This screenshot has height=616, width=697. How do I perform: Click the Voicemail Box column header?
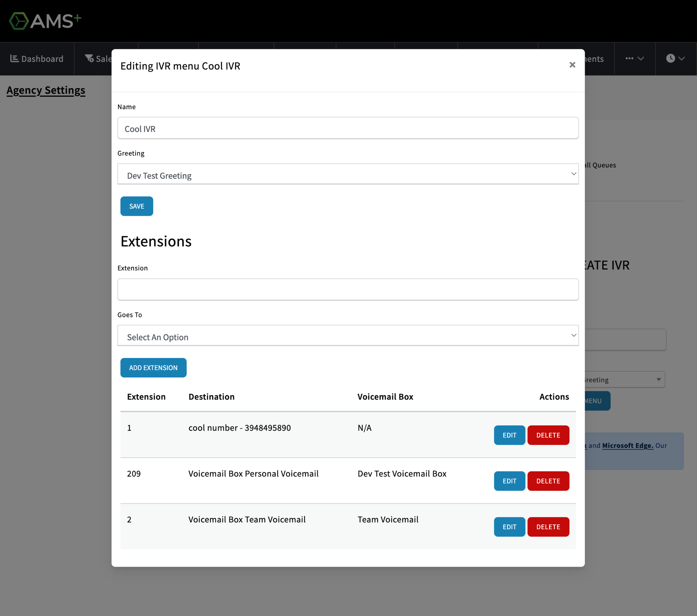click(385, 397)
